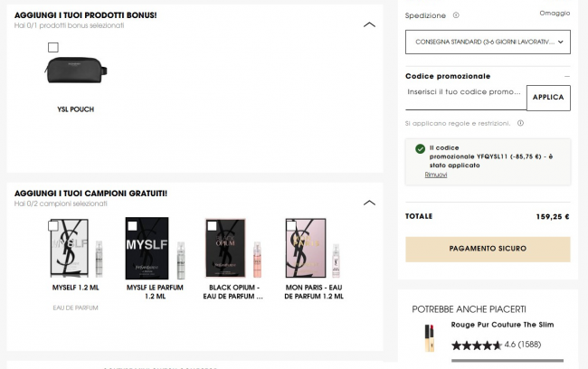Click the Pagamento Sicuro button
This screenshot has width=588, height=369.
coord(488,249)
